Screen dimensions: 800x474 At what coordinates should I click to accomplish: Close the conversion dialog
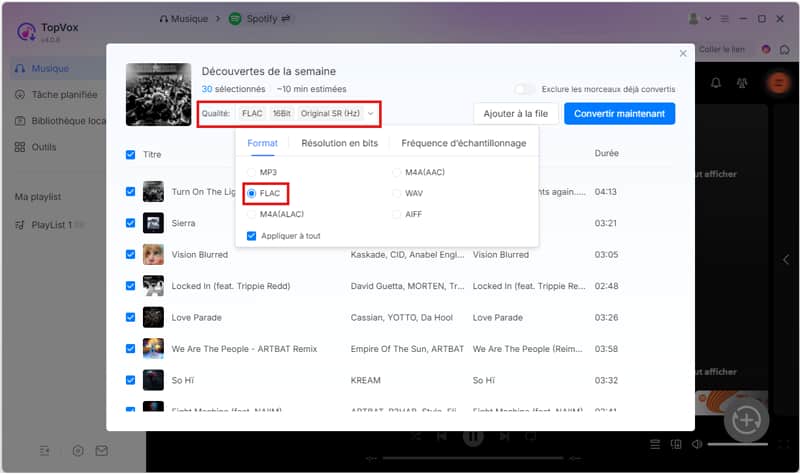tap(683, 54)
